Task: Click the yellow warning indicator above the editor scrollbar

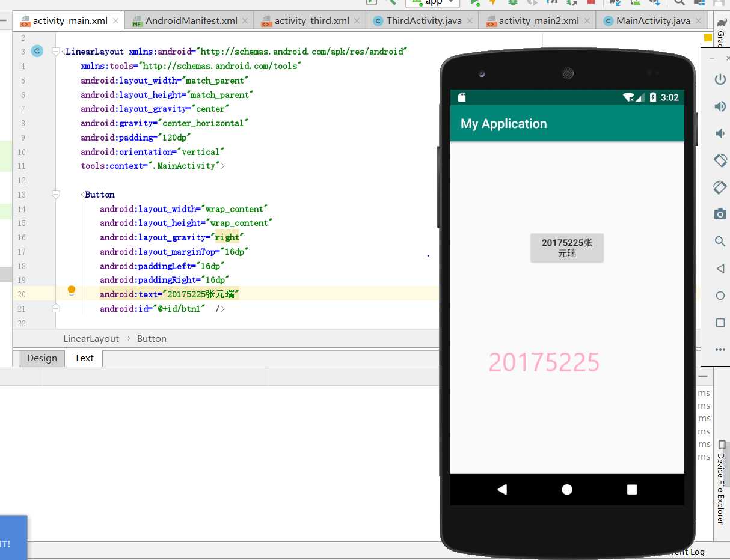Action: tap(707, 37)
